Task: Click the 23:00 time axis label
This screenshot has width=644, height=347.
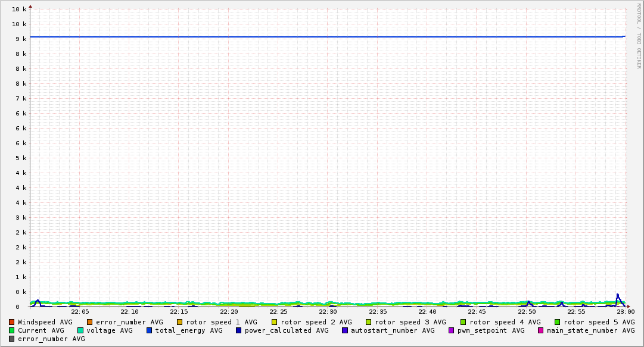Action: pyautogui.click(x=626, y=311)
